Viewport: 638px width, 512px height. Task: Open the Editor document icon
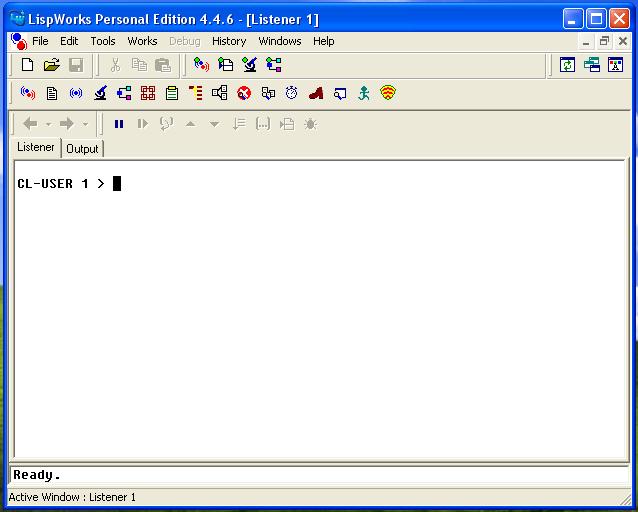pos(52,93)
